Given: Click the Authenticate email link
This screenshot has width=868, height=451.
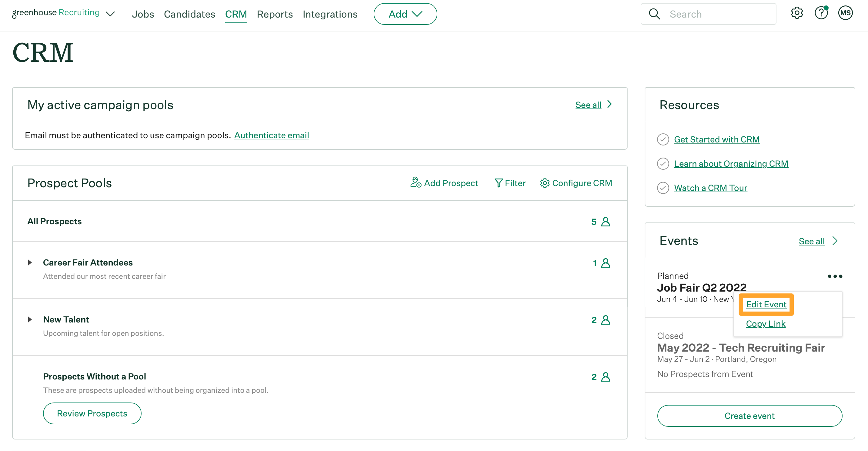Looking at the screenshot, I should (x=271, y=135).
